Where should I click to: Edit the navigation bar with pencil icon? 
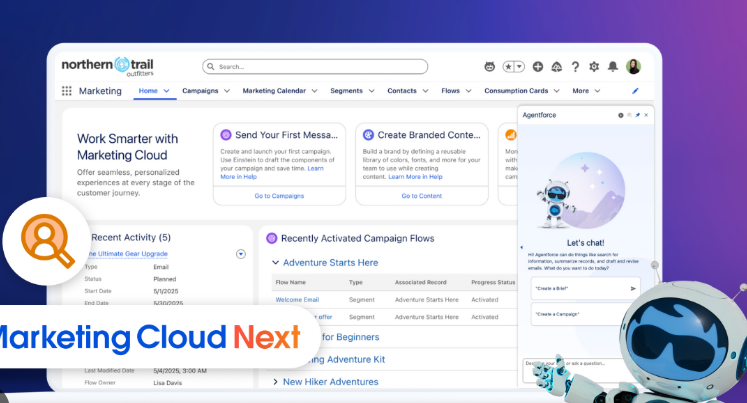(635, 91)
